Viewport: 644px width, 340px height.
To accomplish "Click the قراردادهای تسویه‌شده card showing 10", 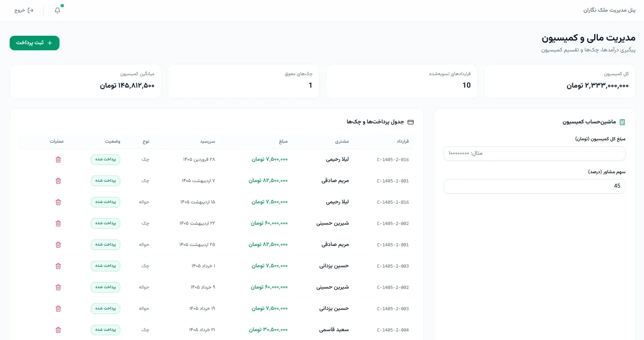I will (x=402, y=81).
